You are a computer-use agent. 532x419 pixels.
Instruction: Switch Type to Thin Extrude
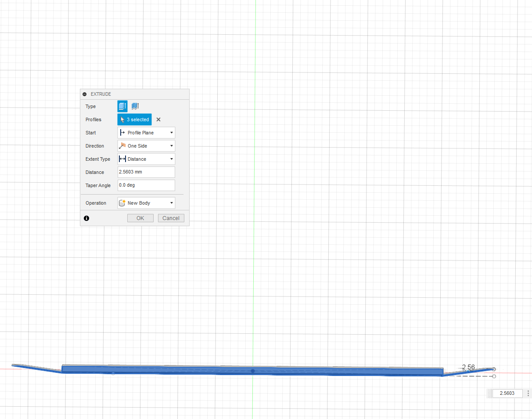point(135,106)
